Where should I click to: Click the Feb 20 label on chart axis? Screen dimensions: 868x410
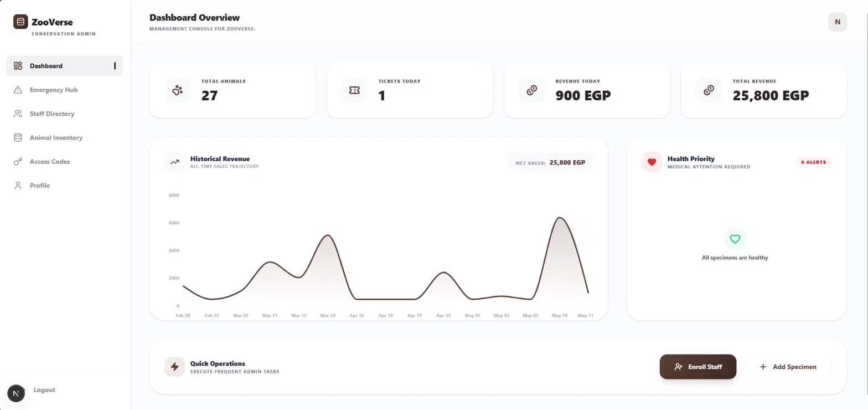point(183,315)
